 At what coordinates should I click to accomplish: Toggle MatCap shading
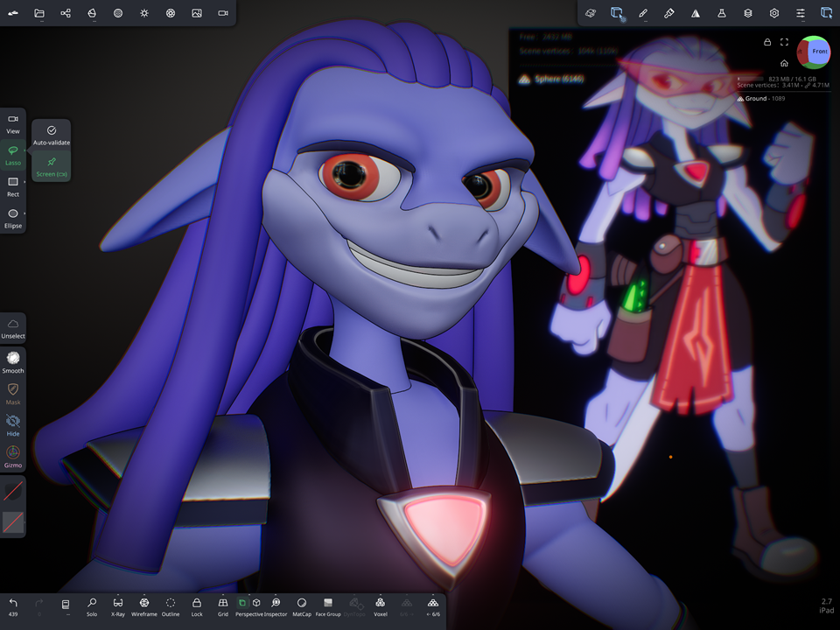click(302, 607)
